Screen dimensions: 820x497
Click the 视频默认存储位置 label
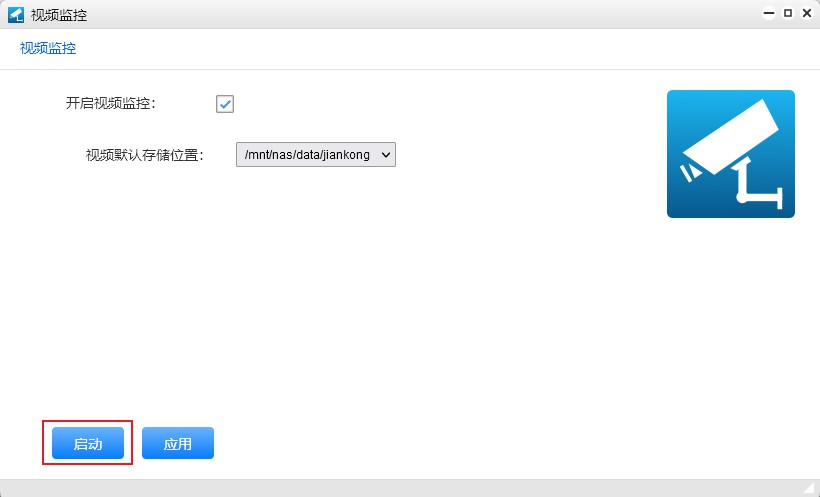click(x=144, y=155)
